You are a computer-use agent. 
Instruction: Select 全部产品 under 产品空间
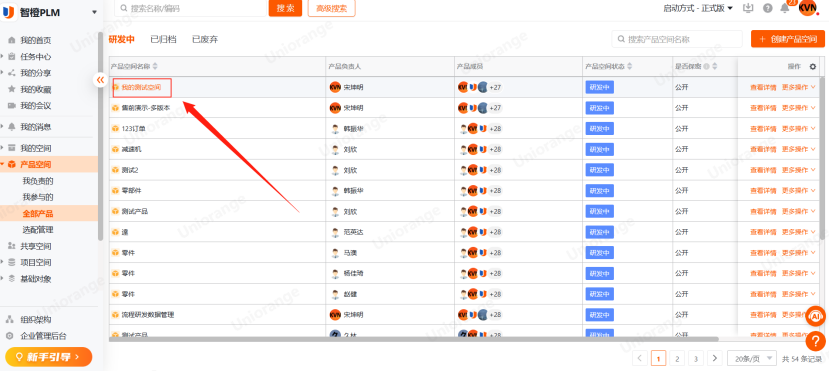(x=38, y=214)
